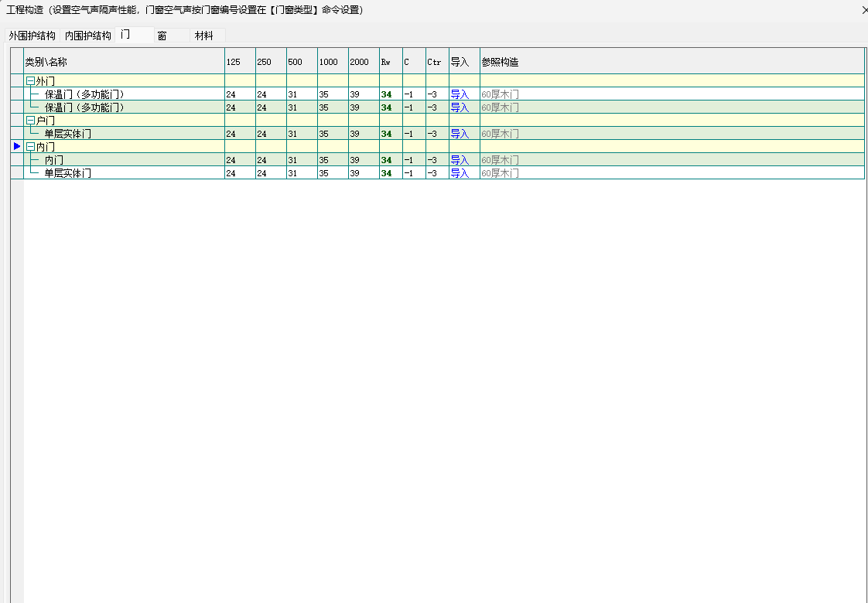The width and height of the screenshot is (868, 603).
Task: Select the 内门 child row name
Action: [x=54, y=160]
